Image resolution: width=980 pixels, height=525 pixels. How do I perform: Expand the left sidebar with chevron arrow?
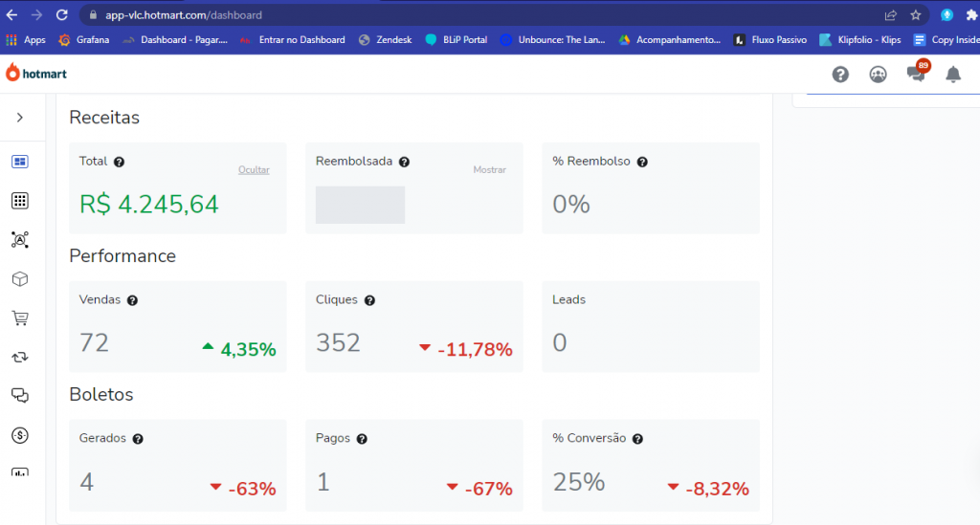[x=20, y=118]
